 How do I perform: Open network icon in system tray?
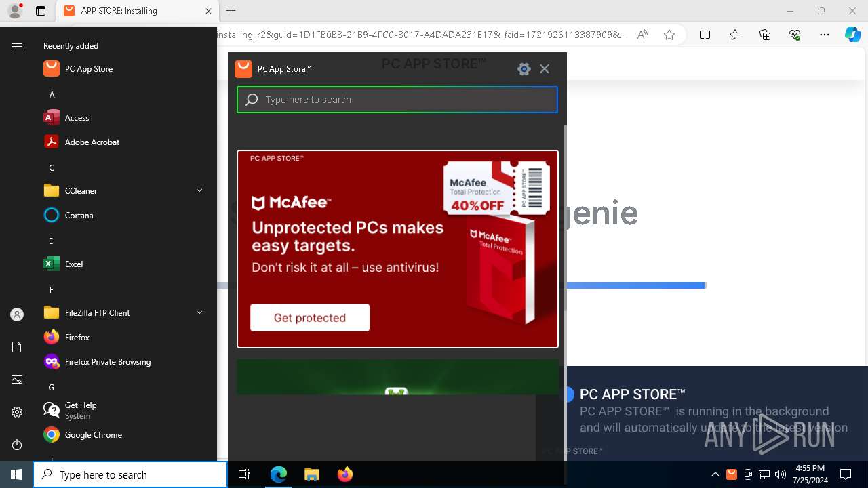[x=764, y=474]
